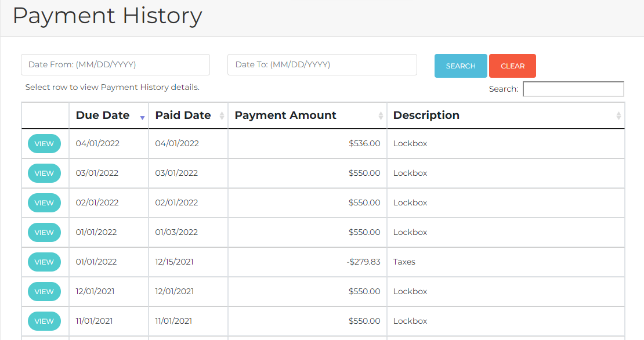Screen dimensions: 644x340
Task: Click the Description column sort arrows
Action: pos(618,116)
